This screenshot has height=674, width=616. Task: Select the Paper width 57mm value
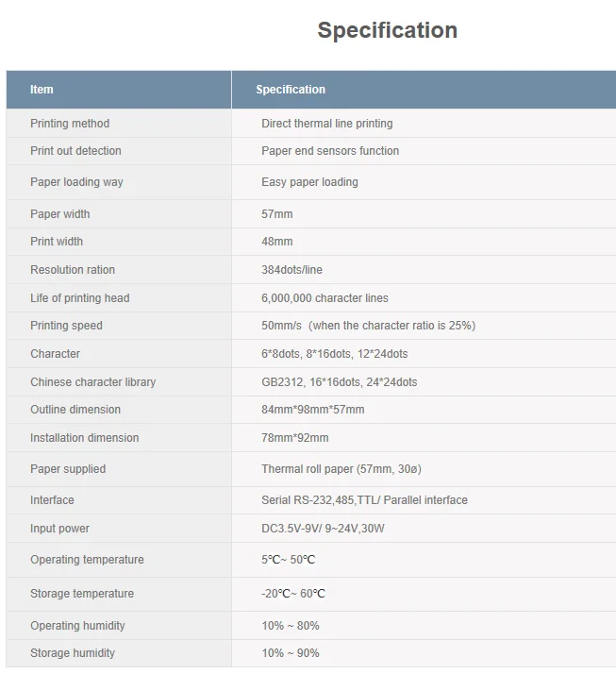coord(277,214)
